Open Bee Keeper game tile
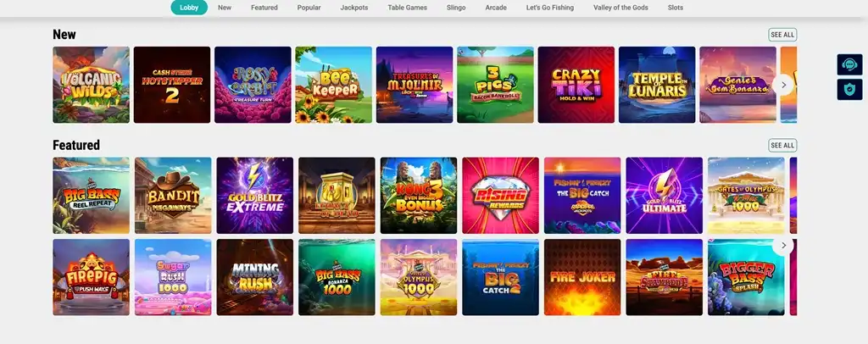Viewport: 868px width, 344px height. point(334,85)
